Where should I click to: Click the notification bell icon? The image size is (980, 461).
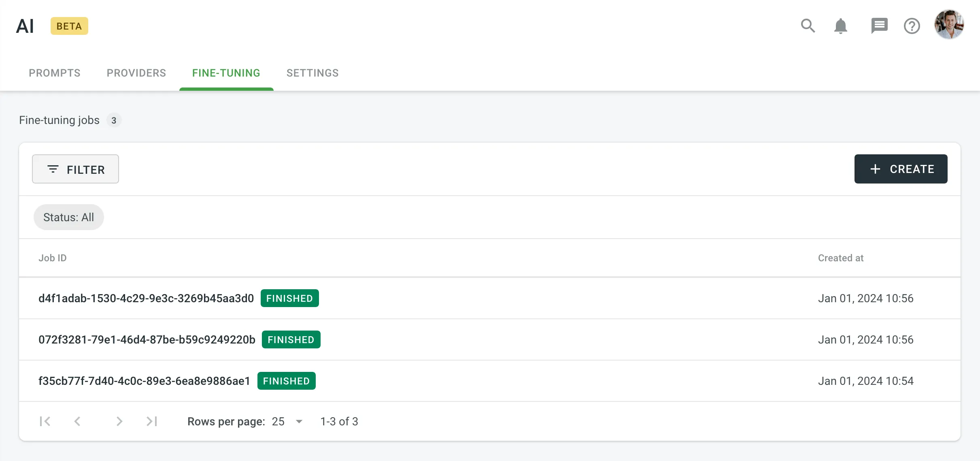pyautogui.click(x=841, y=26)
